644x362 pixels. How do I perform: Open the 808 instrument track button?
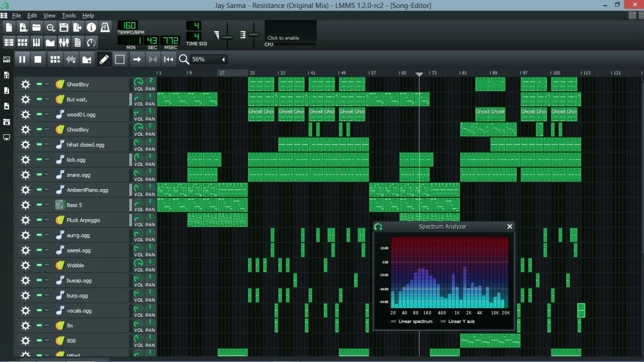pyautogui.click(x=91, y=341)
